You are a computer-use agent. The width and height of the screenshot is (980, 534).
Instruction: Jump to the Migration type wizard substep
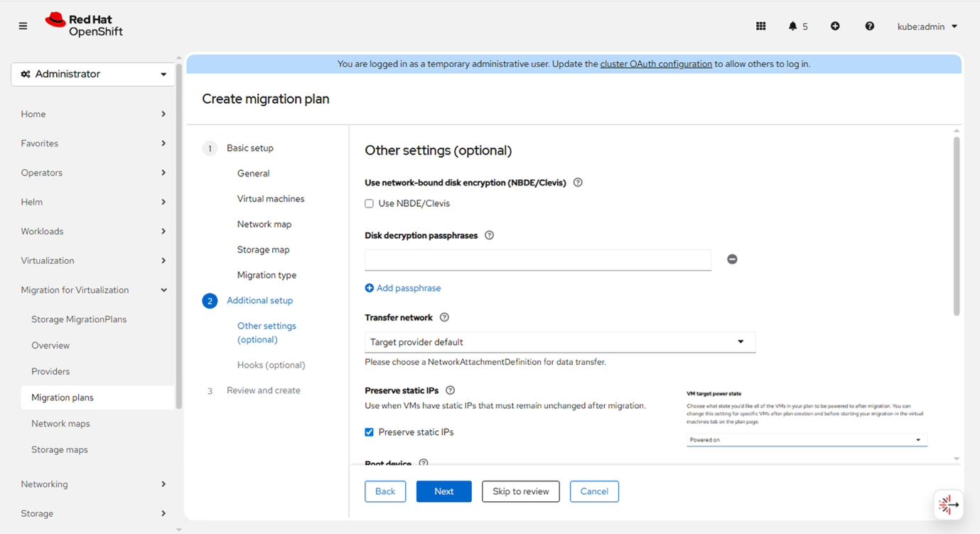coord(266,275)
